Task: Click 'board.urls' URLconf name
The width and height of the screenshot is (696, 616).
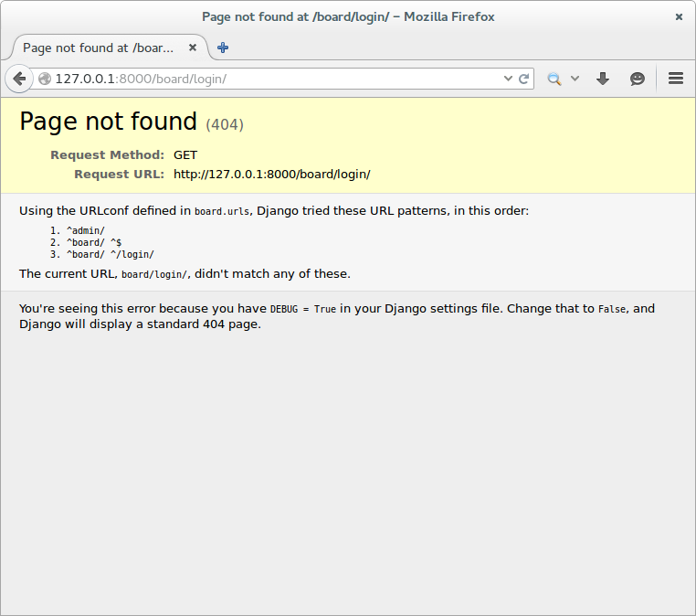Action: point(222,211)
